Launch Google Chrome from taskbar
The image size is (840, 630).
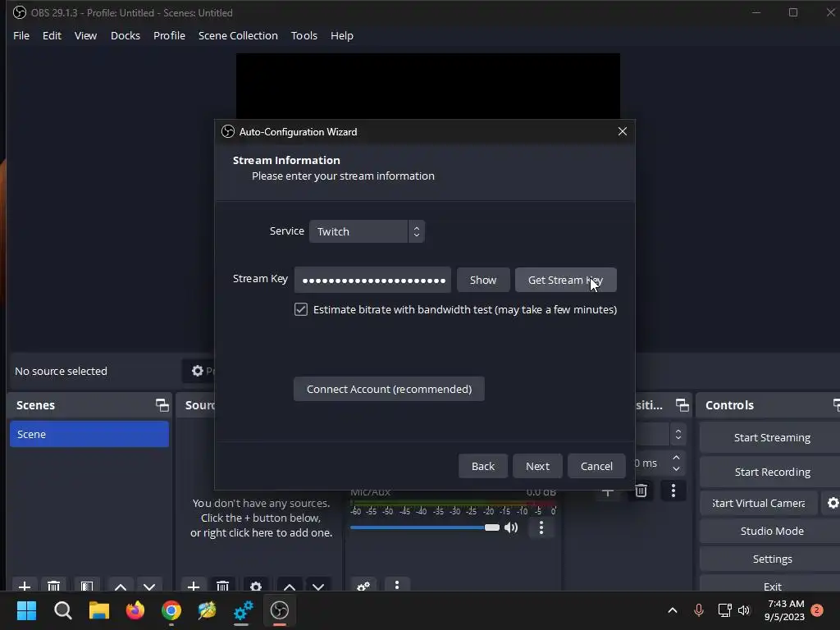coord(171,610)
